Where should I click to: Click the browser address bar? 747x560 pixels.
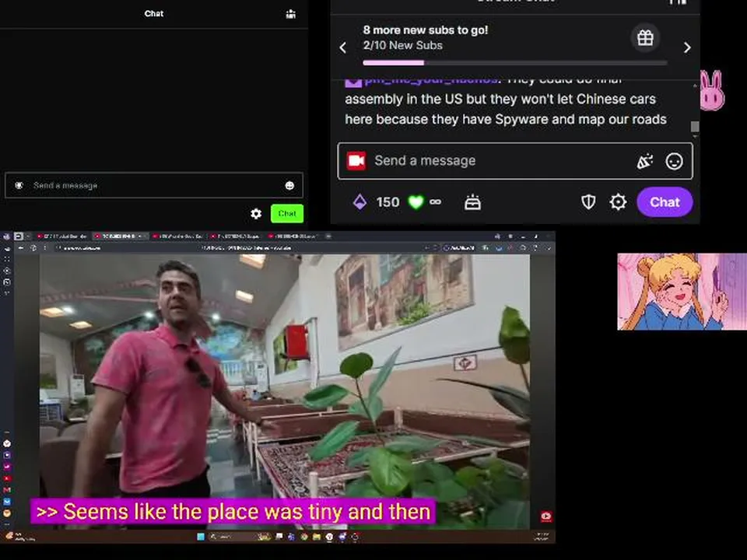238,247
